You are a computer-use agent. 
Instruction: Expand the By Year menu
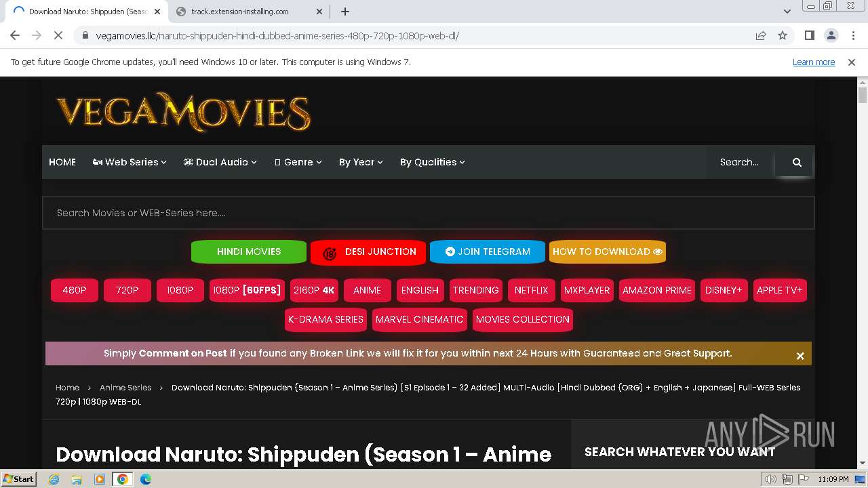coord(361,162)
